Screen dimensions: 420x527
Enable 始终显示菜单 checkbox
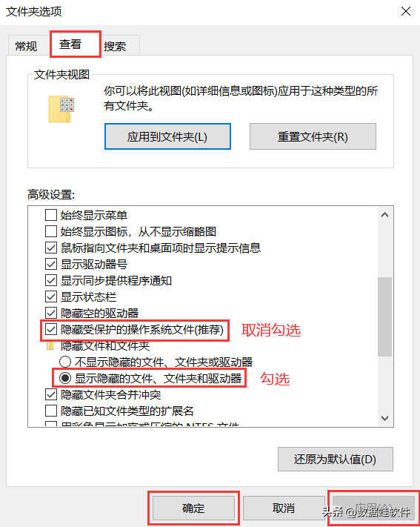[x=51, y=215]
